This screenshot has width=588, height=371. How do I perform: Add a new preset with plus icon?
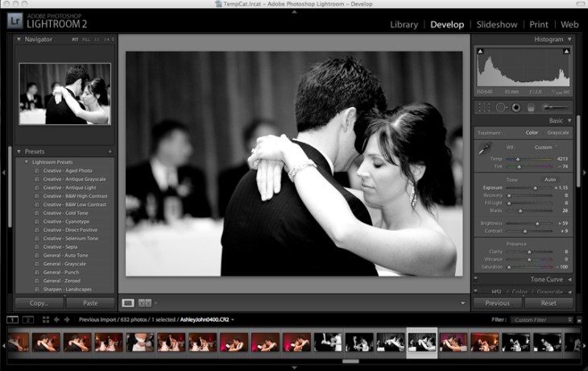pyautogui.click(x=110, y=152)
